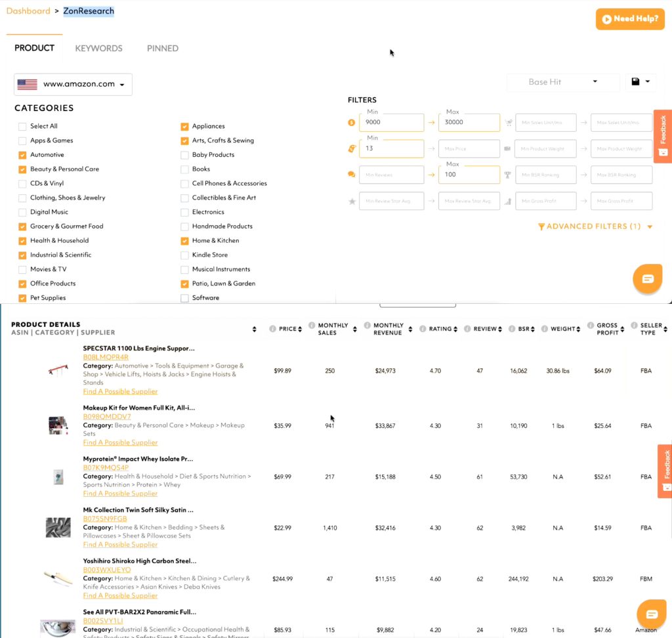Sort results using REVIEW sort arrows
Screen dimensions: 672x638
point(500,330)
